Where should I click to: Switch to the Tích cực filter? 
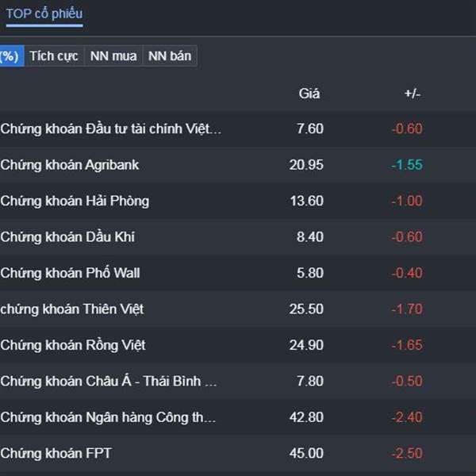tap(54, 56)
